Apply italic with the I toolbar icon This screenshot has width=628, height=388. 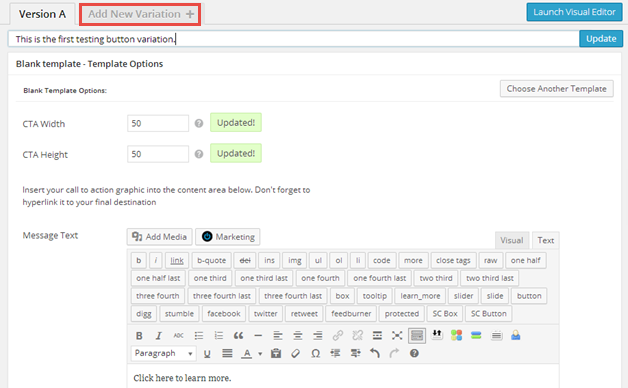[x=159, y=336]
